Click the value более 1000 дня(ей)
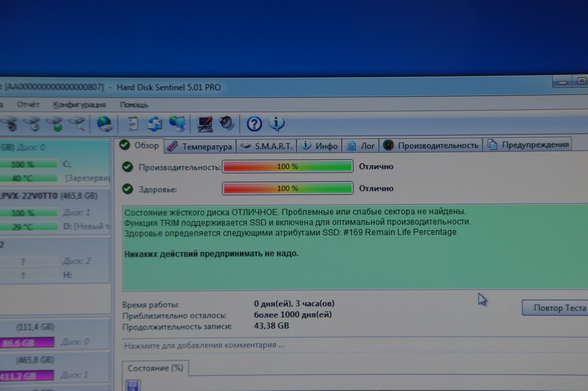The width and height of the screenshot is (588, 391). (x=293, y=315)
